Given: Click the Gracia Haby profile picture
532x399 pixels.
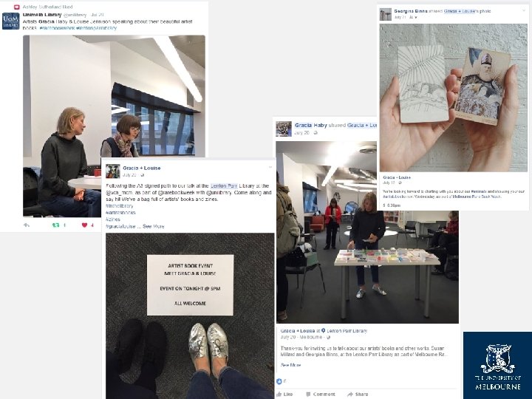Looking at the screenshot, I should coord(284,129).
